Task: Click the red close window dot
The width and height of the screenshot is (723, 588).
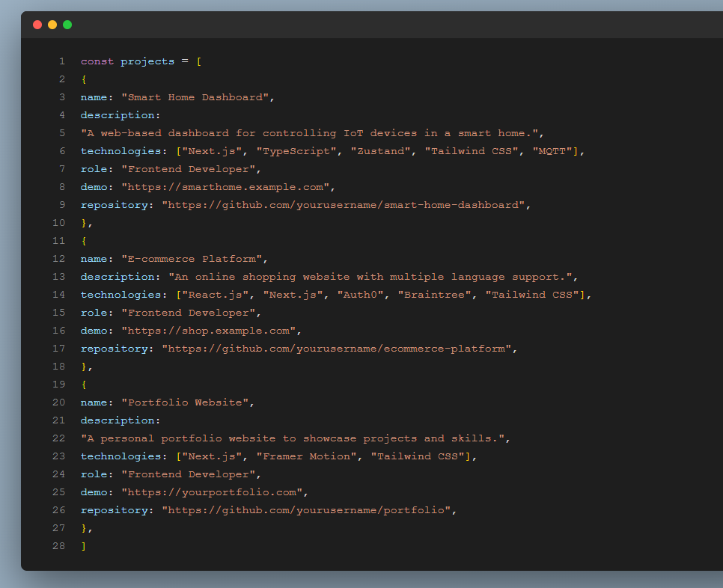Action: tap(37, 25)
